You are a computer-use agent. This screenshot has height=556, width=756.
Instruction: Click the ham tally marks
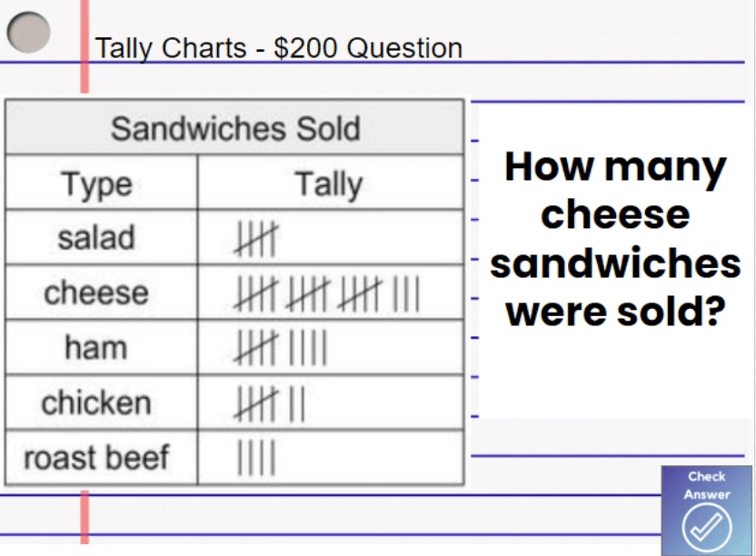click(x=281, y=348)
